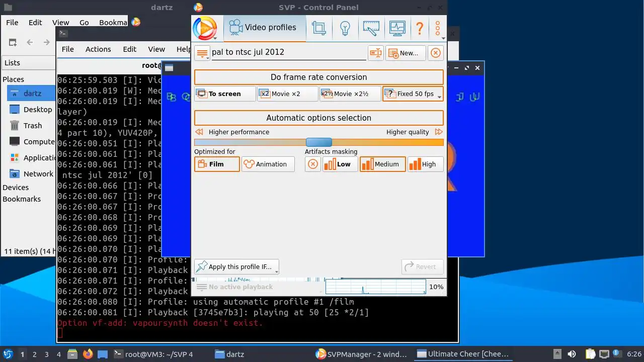Set artifacts masking to High
Viewport: 644px width, 362px height.
click(x=425, y=164)
